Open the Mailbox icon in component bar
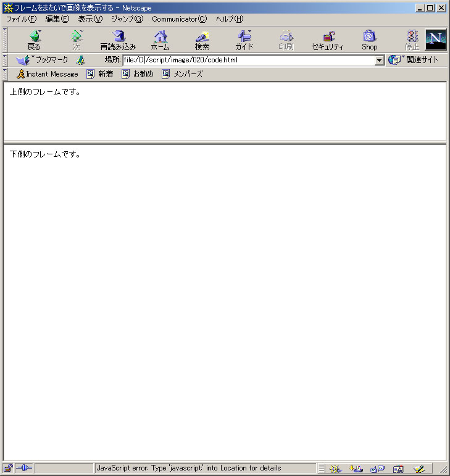Screen dimensions: 450x476 [x=356, y=469]
